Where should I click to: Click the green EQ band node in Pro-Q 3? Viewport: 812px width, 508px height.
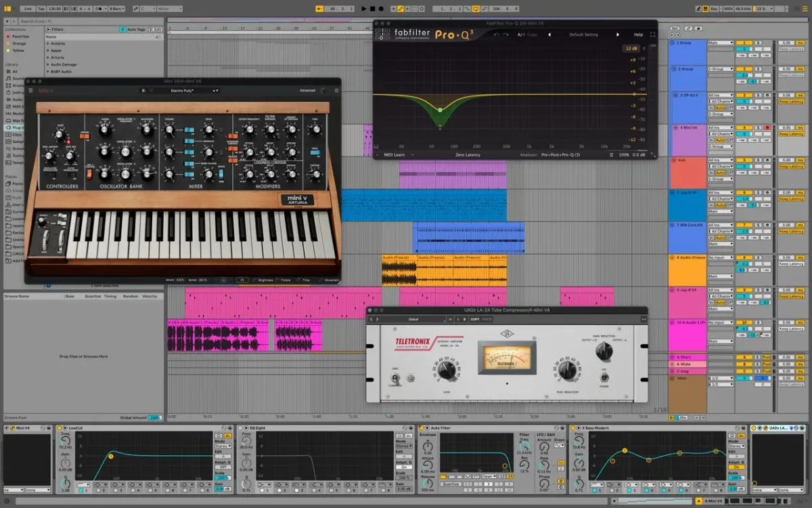pyautogui.click(x=440, y=110)
